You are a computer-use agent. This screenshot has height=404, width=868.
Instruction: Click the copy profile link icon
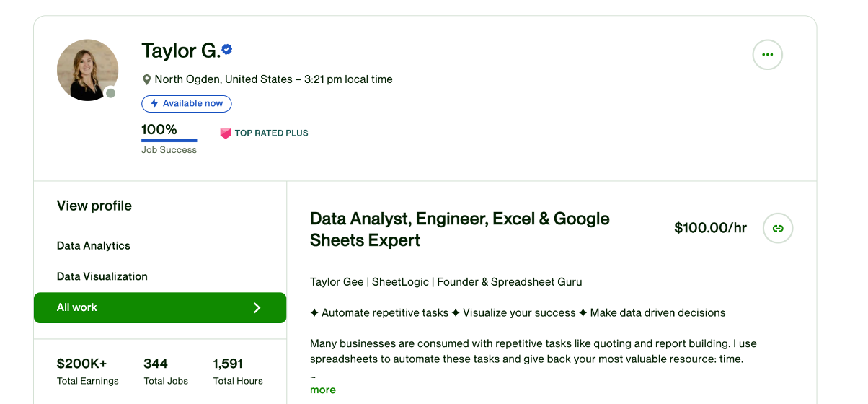coord(778,228)
